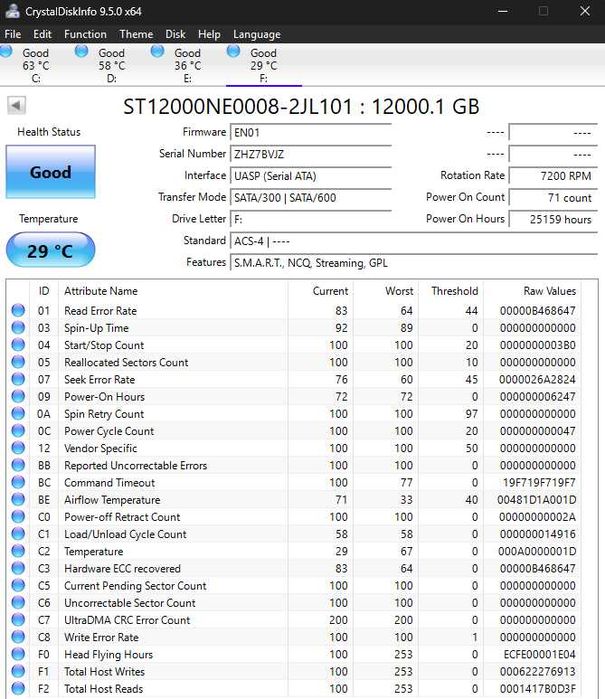Click the Firmware field EN01
This screenshot has height=699, width=605.
[x=311, y=133]
